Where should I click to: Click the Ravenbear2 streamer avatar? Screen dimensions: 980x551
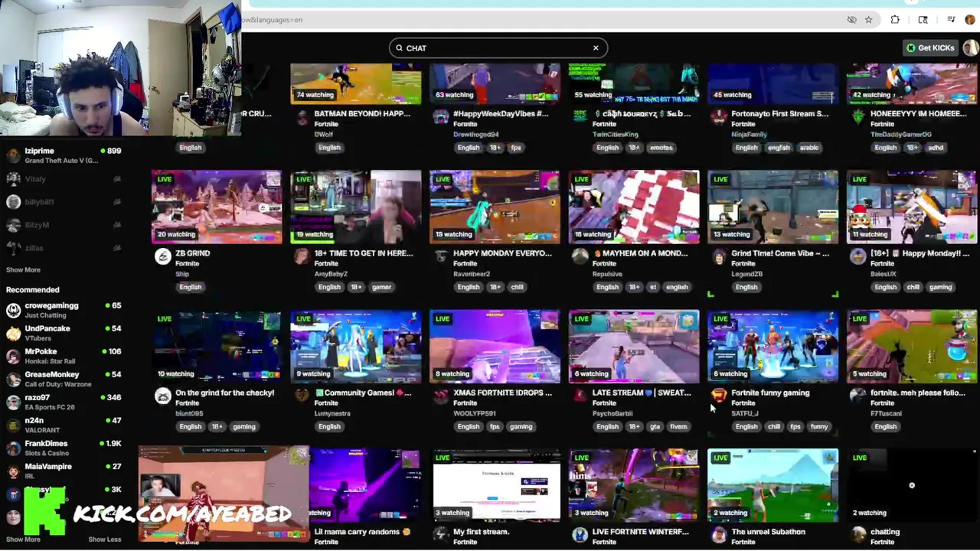(441, 256)
